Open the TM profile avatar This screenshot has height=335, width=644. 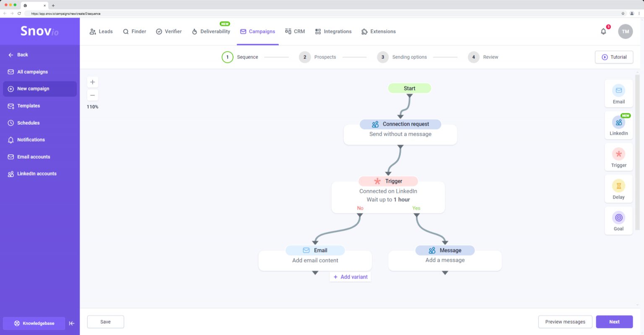pyautogui.click(x=625, y=31)
